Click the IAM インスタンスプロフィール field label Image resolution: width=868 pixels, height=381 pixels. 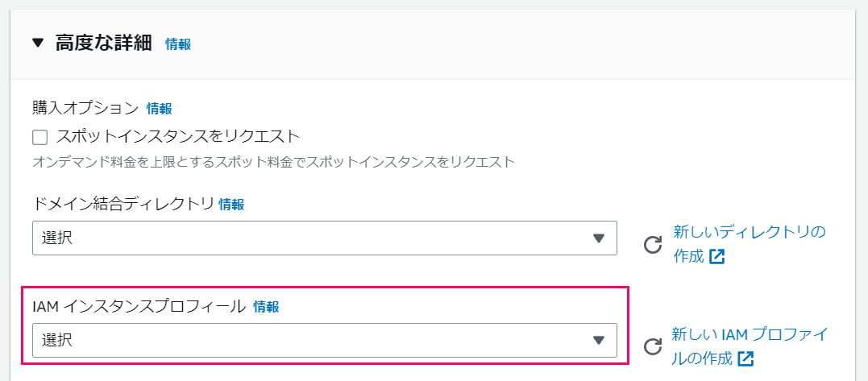(139, 306)
